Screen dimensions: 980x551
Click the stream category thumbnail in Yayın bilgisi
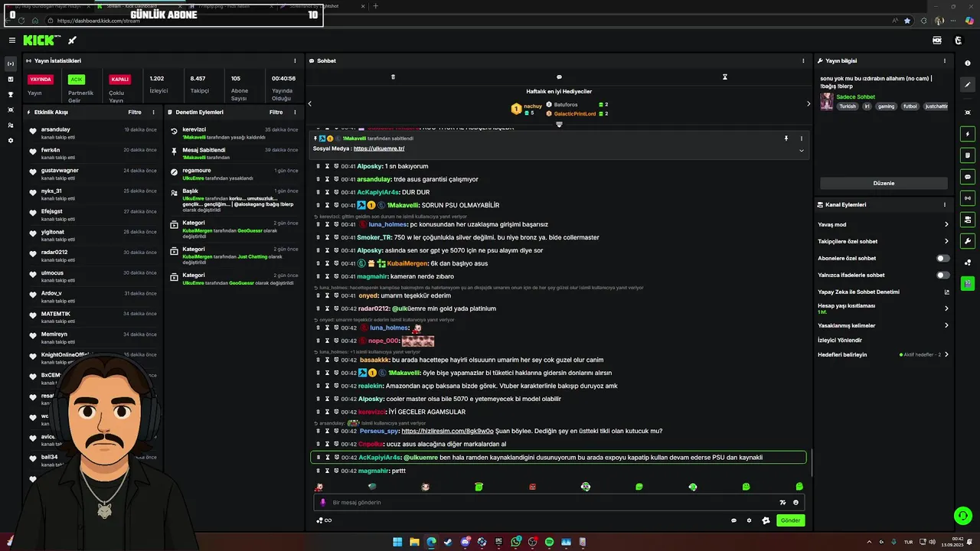[x=827, y=101]
